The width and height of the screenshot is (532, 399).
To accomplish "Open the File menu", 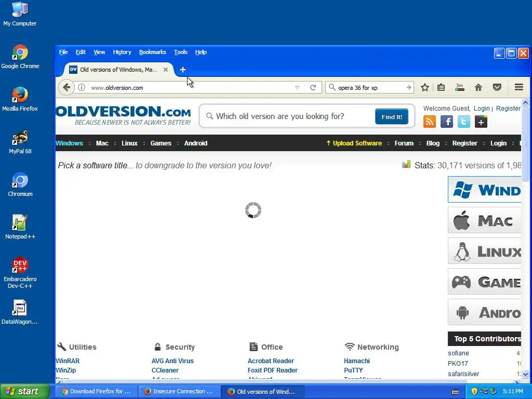I will [63, 52].
